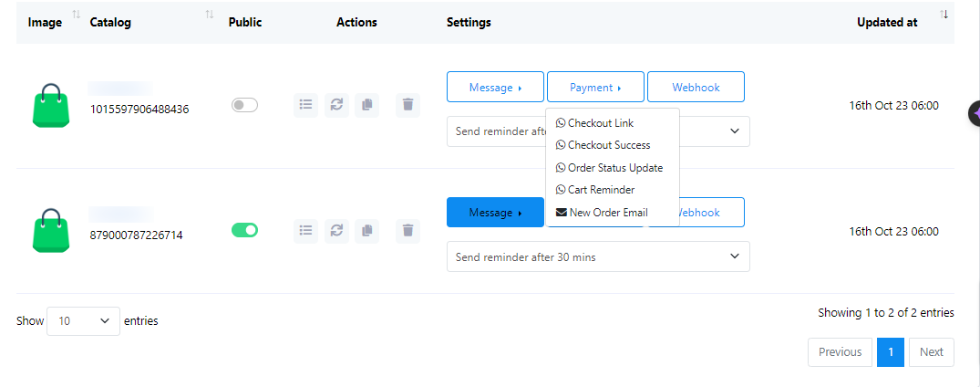Sort table by Updated at column
This screenshot has height=387, width=980.
tap(887, 22)
